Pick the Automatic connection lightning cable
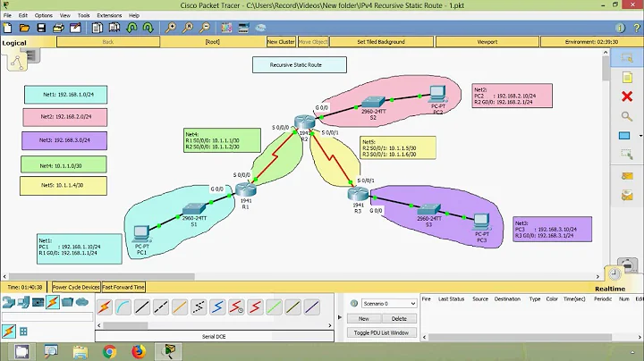This screenshot has height=361, width=644. [x=105, y=306]
